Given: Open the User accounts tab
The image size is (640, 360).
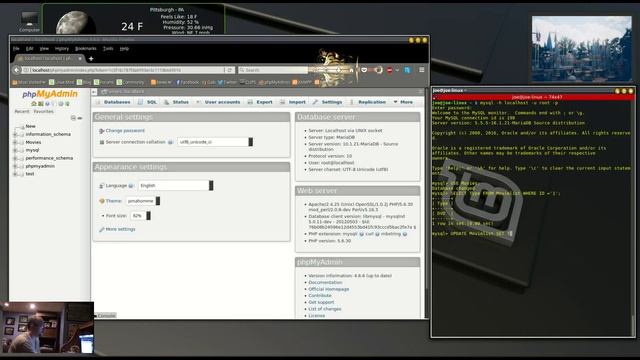Looking at the screenshot, I should click(219, 102).
